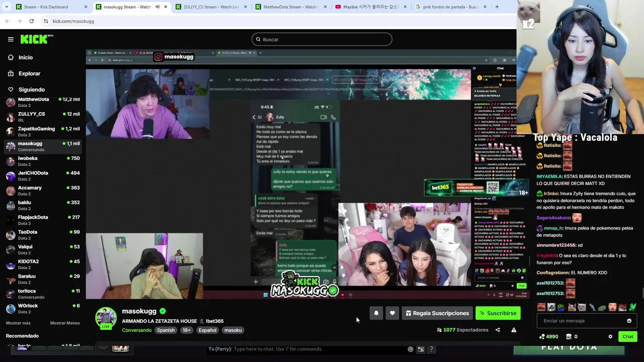Click the share stream icon
This screenshot has height=362, width=644.
(498, 330)
